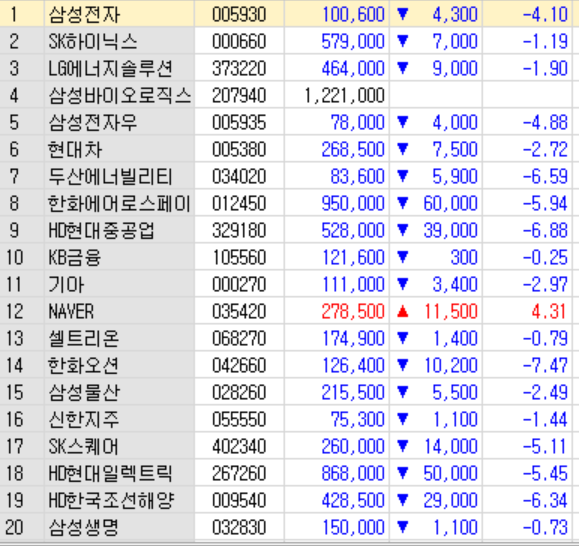Click the change rate -6.59
Viewport: 579px width, 546px height.
tap(545, 176)
